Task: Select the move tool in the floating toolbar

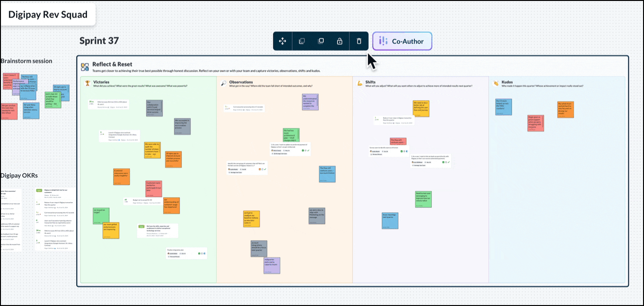Action: [283, 42]
